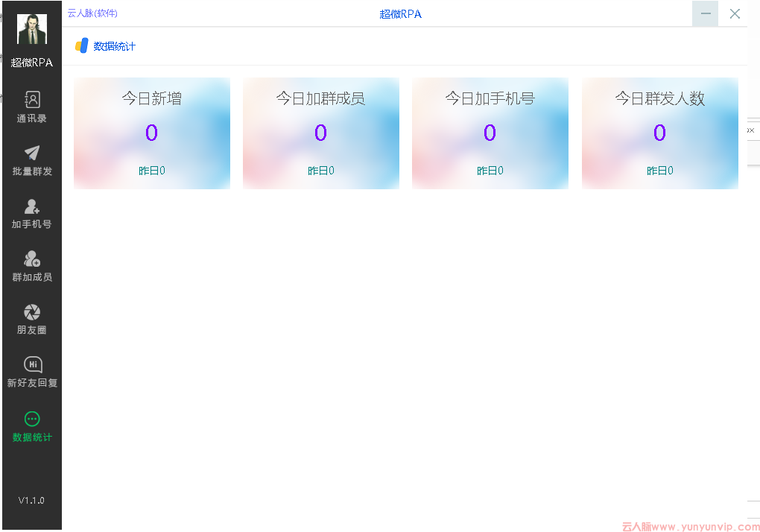Click the 数据统计 header text
Image resolution: width=760 pixels, height=532 pixels.
pos(115,46)
